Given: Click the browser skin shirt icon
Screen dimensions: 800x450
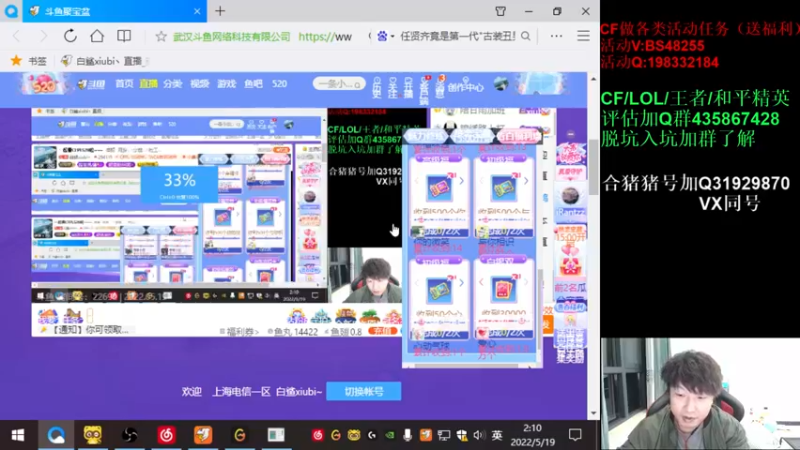Looking at the screenshot, I should point(501,11).
